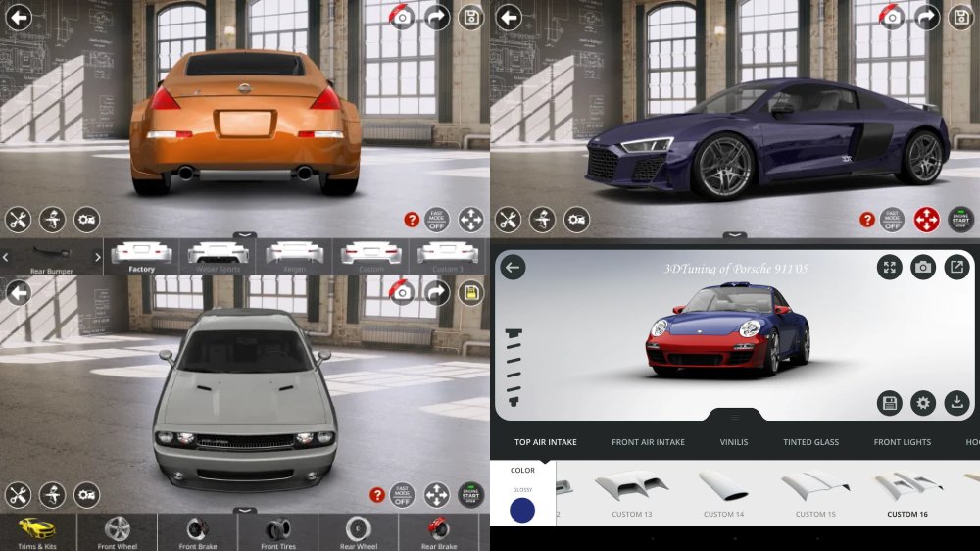Activate move arrows in the orange Nissan panel
Image resolution: width=980 pixels, height=551 pixels.
pos(471,221)
